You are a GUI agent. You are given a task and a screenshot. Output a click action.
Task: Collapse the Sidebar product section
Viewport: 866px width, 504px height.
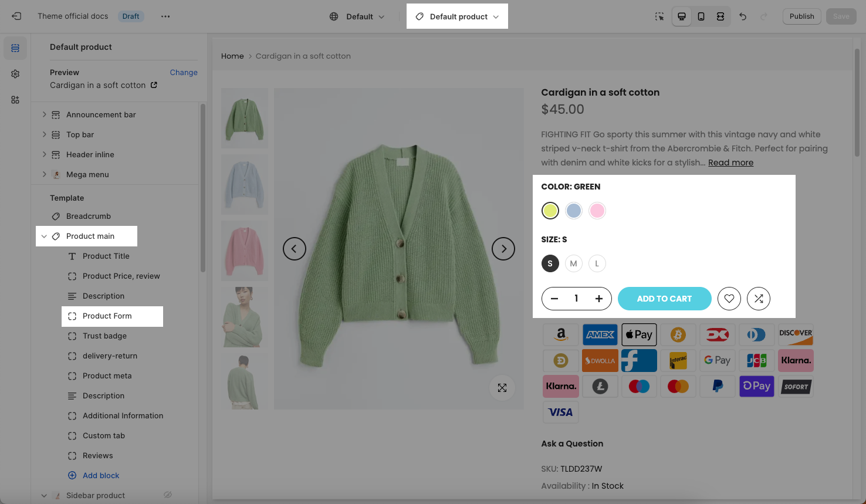pyautogui.click(x=44, y=496)
